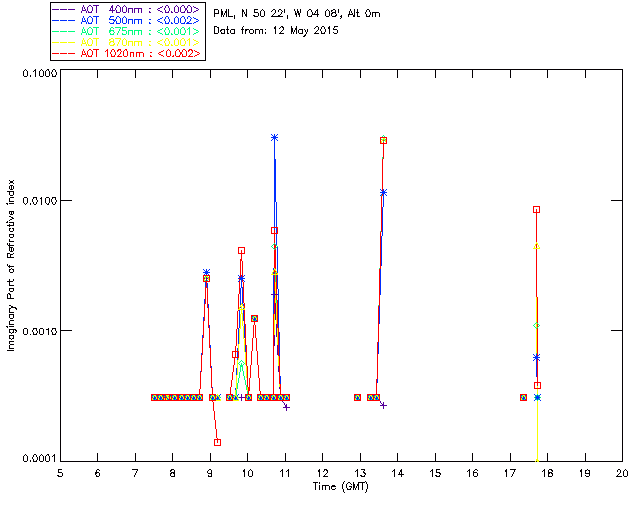Image resolution: width=640 pixels, height=512 pixels.
Task: Click the yellow triangle marker near time 17.7
Action: click(x=537, y=246)
